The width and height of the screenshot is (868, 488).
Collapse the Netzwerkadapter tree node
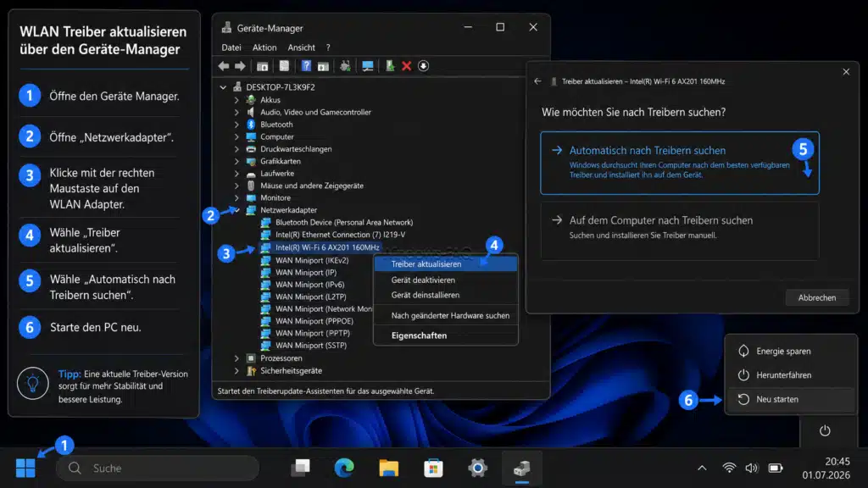236,210
